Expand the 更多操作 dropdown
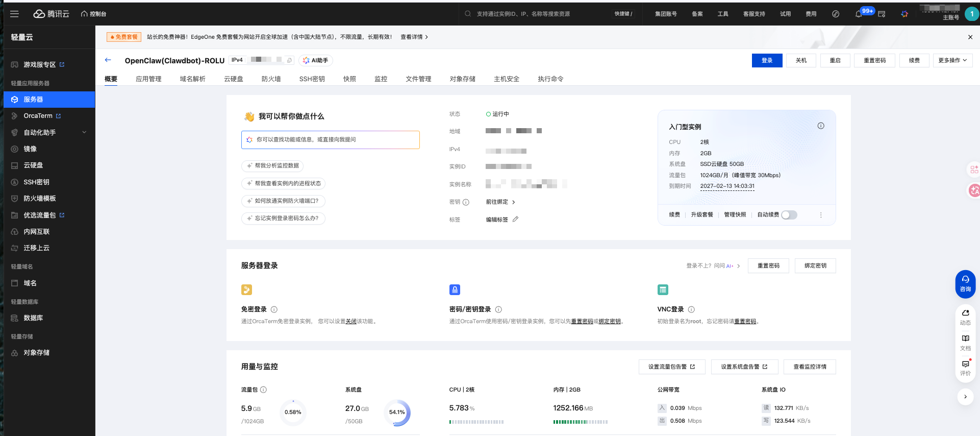Screen dimensions: 980x436 point(952,60)
